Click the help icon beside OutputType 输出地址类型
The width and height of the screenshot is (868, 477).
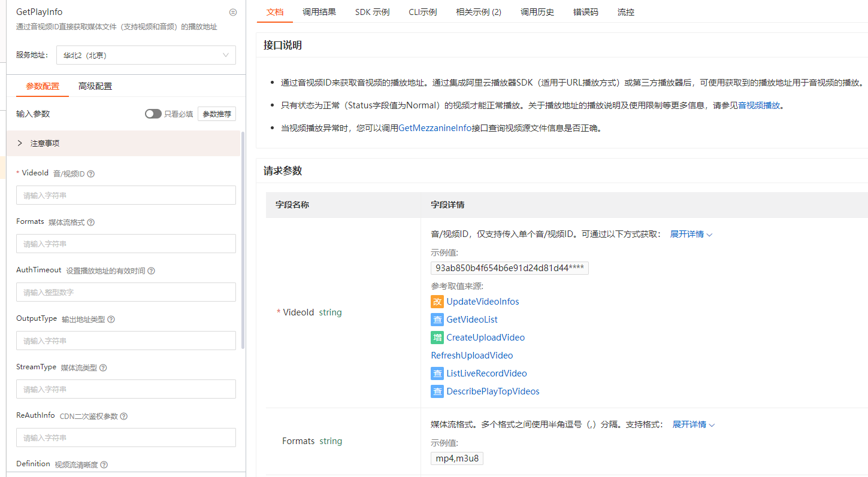[111, 320]
